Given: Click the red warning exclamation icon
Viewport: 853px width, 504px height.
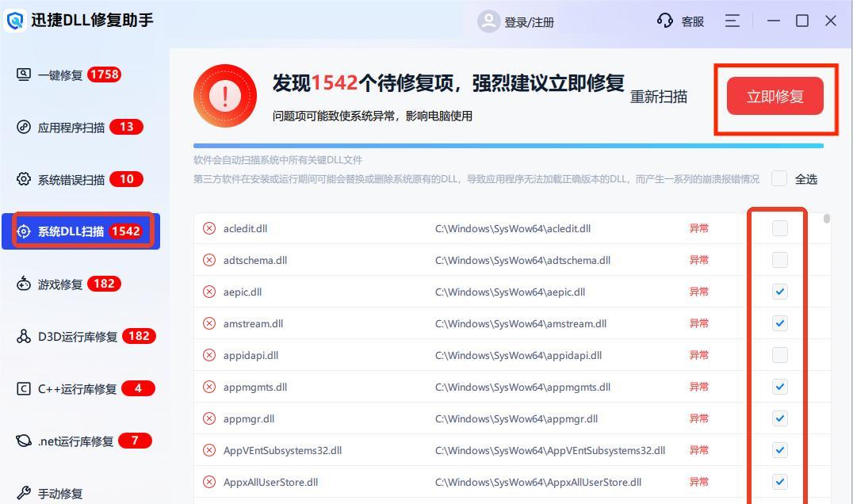Looking at the screenshot, I should 224,96.
